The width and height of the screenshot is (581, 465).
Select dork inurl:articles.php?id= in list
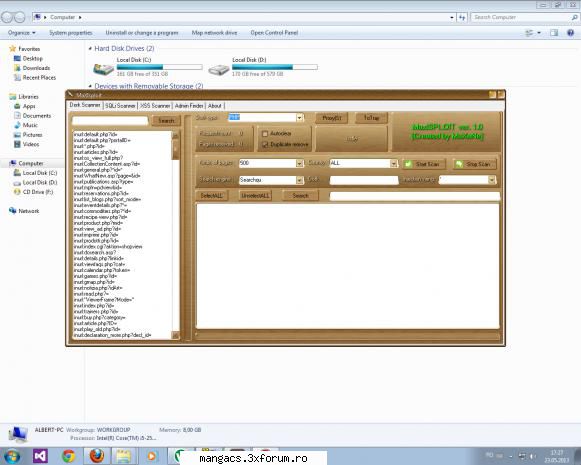coord(96,152)
